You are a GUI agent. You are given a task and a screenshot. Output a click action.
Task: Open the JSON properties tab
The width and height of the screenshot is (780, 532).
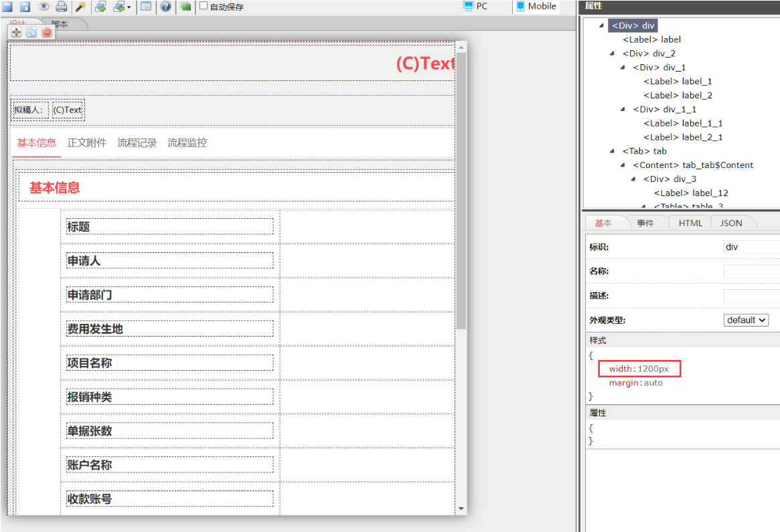(731, 223)
